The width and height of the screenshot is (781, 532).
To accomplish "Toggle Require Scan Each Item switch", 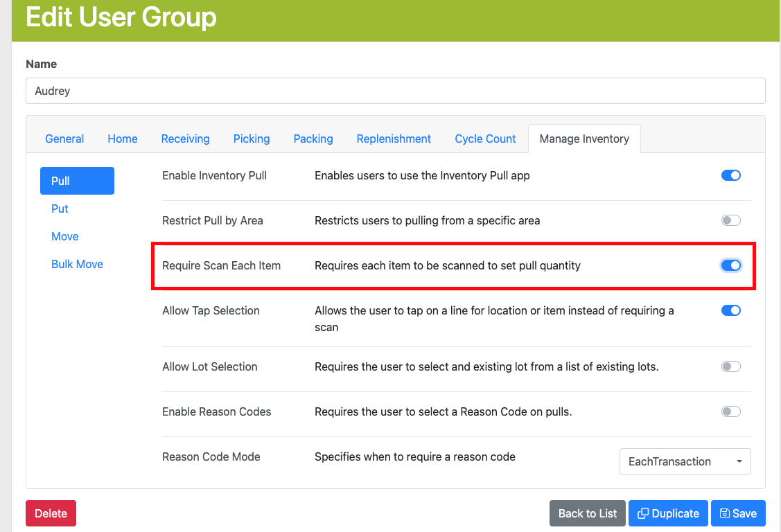I will tap(731, 265).
